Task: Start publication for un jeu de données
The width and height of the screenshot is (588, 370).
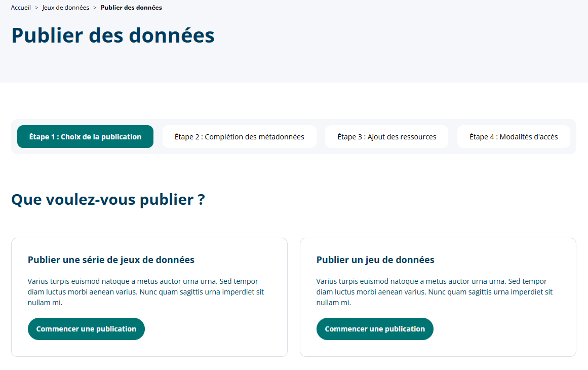Action: pos(375,329)
